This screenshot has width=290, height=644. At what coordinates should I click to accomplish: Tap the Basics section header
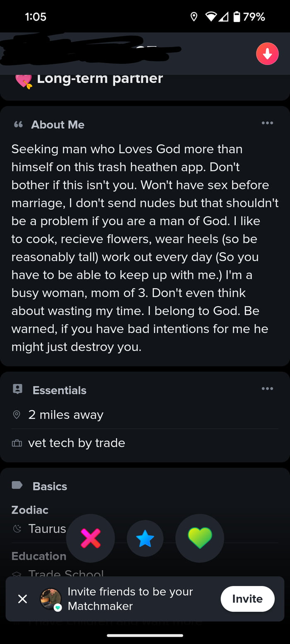click(x=50, y=486)
